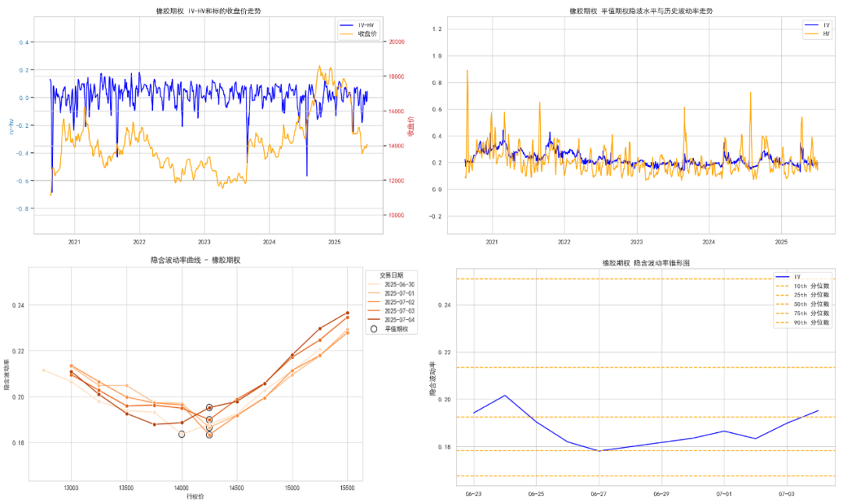
Task: Click the red '12000' right axis tick
Action: (x=397, y=180)
